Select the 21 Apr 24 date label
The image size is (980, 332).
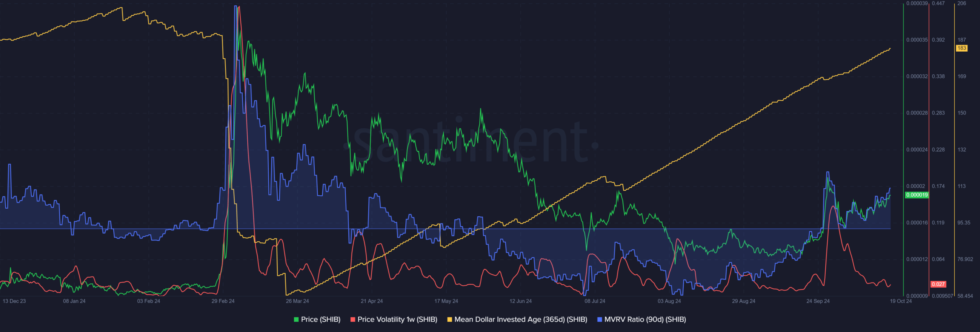[371, 301]
